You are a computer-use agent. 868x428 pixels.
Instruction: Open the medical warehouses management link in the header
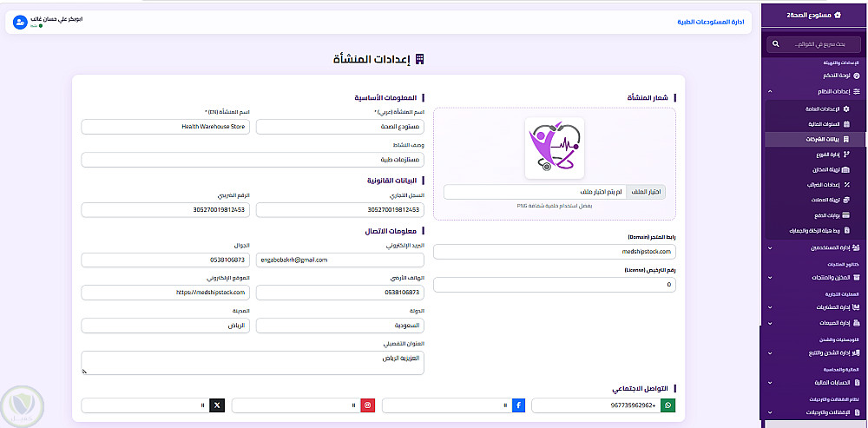pos(711,23)
